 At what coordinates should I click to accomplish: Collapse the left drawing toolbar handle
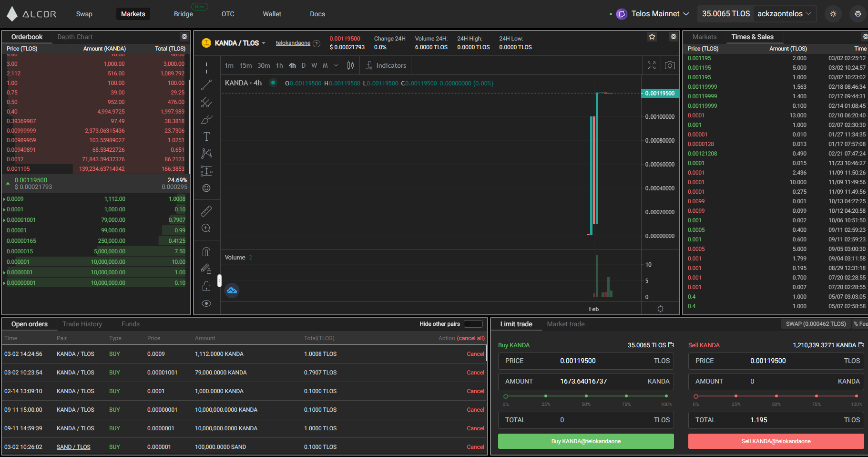pyautogui.click(x=219, y=280)
